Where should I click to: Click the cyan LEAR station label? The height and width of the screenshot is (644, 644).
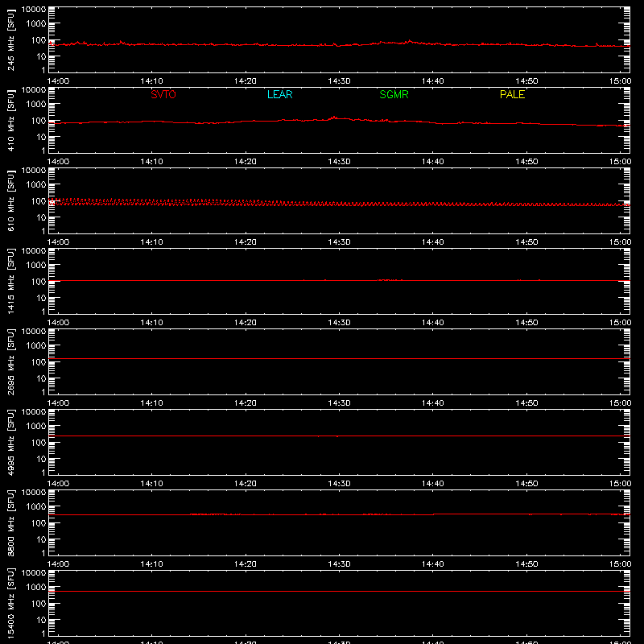[x=279, y=94]
